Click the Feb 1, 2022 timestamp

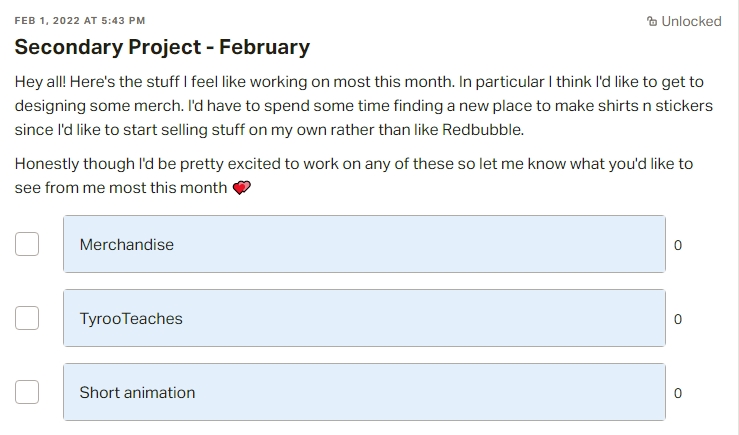pyautogui.click(x=80, y=20)
